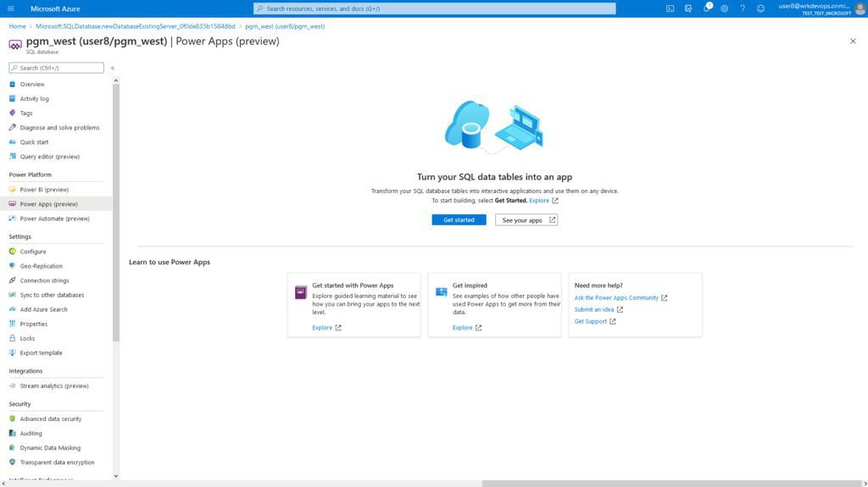
Task: Open the Directory and subscription filter icon
Action: 688,8
